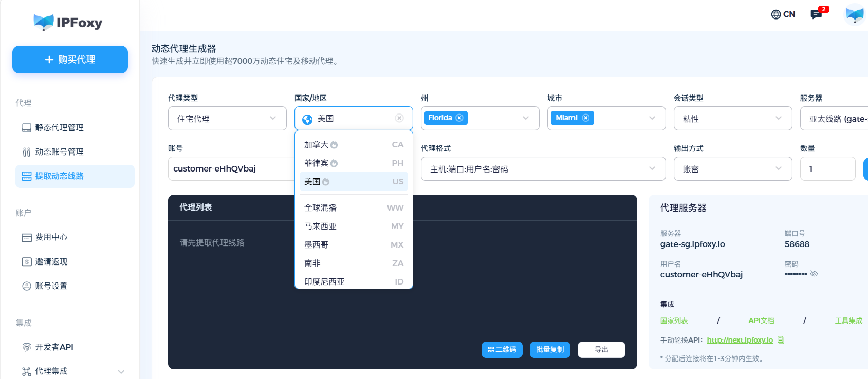
Task: Expand the 城市 city dropdown arrow
Action: (x=652, y=118)
